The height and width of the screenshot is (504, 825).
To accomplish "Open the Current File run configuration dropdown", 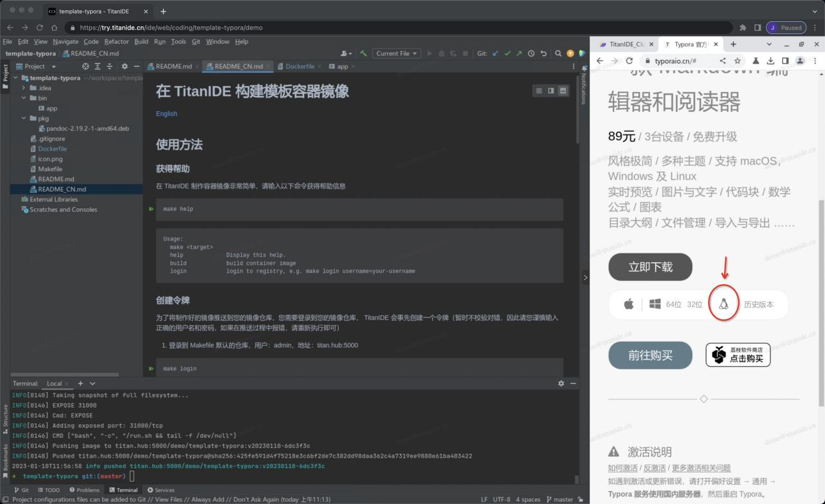I will [397, 53].
